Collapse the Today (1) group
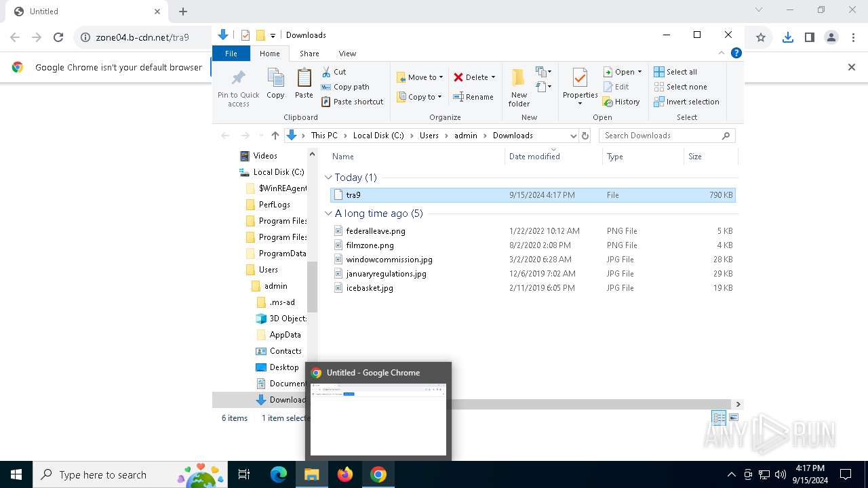868x488 pixels. click(x=328, y=178)
